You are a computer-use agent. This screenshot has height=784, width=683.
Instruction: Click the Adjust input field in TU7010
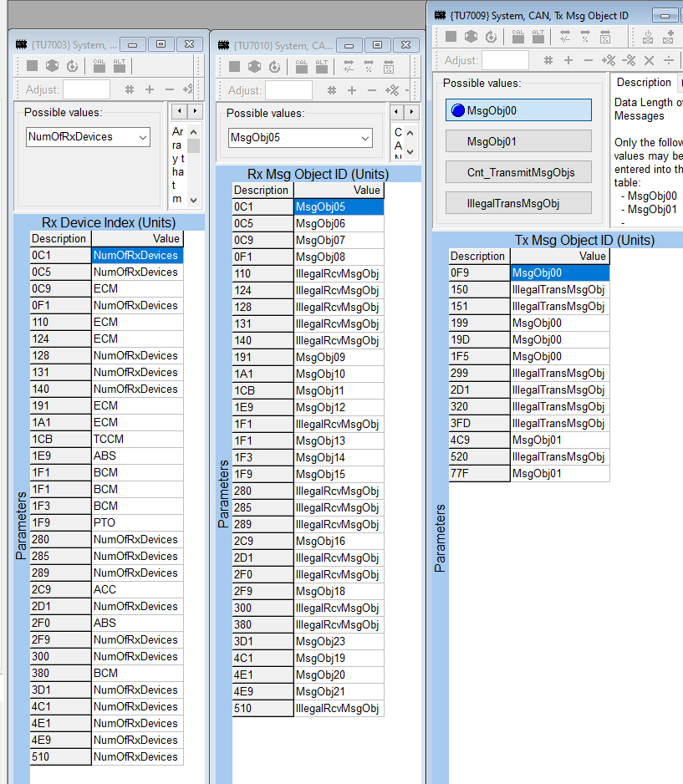(x=289, y=90)
